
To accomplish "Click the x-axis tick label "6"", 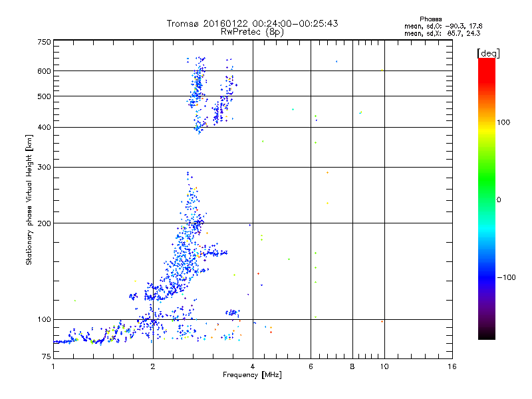I will tap(311, 366).
